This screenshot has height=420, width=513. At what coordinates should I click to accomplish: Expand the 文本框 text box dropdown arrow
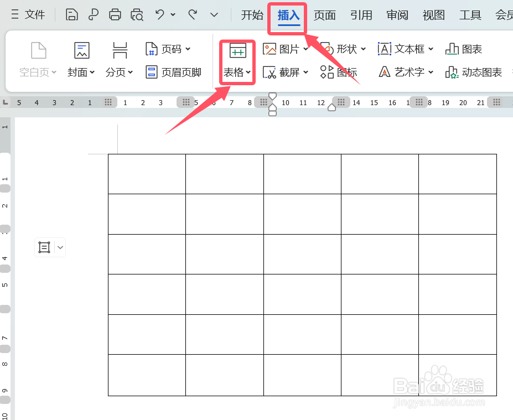(x=431, y=49)
